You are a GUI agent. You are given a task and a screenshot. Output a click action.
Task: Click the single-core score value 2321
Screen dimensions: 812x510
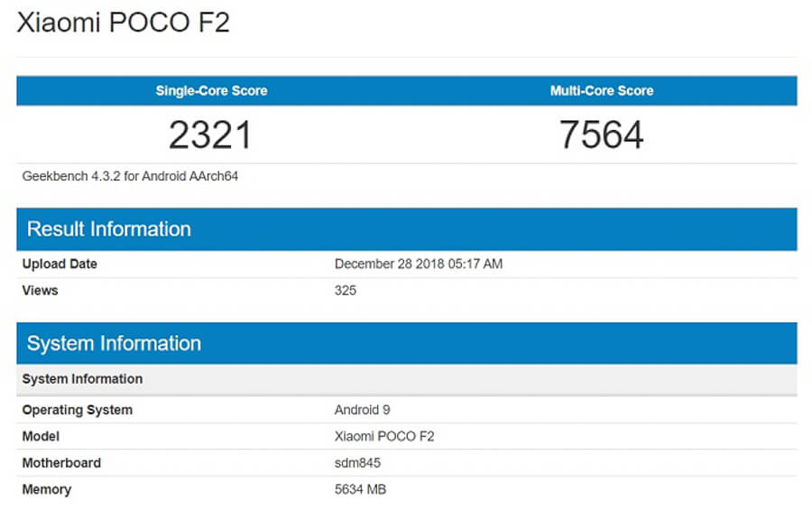(210, 134)
